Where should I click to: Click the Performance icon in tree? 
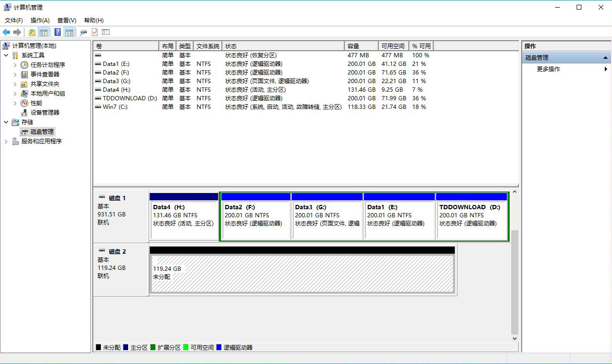(x=24, y=103)
